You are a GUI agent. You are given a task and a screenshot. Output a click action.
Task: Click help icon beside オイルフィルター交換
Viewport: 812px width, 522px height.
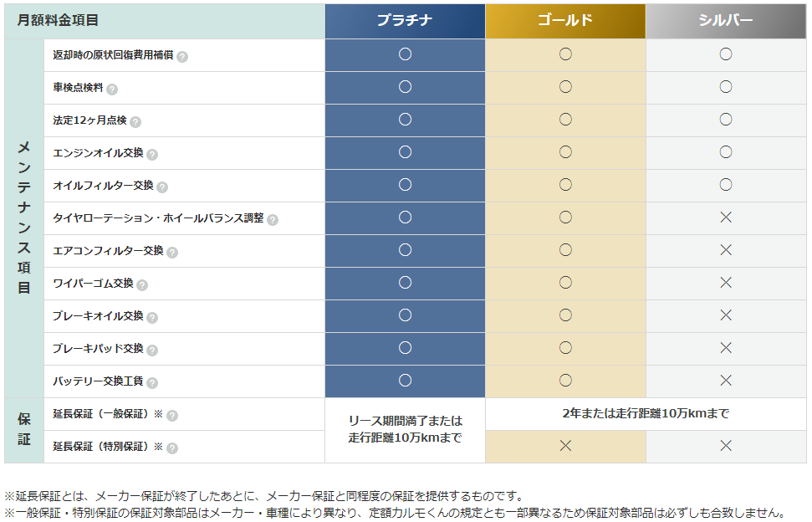(x=162, y=187)
